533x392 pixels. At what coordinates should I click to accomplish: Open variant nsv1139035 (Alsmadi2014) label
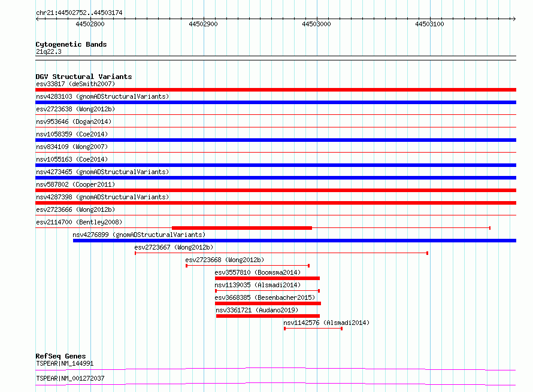258,285
